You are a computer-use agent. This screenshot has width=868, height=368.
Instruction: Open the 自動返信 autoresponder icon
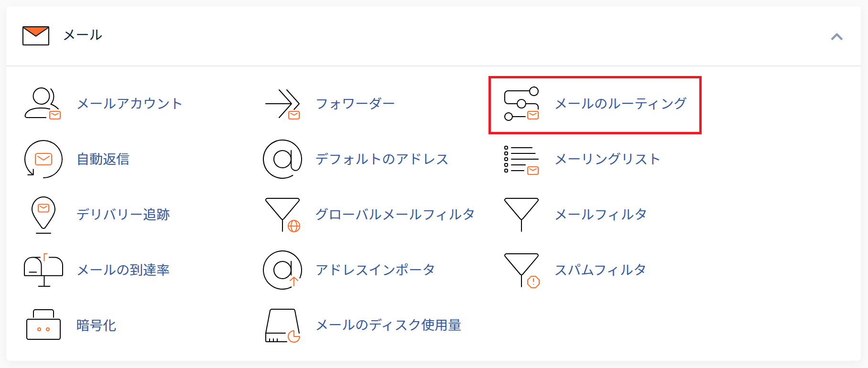point(43,159)
